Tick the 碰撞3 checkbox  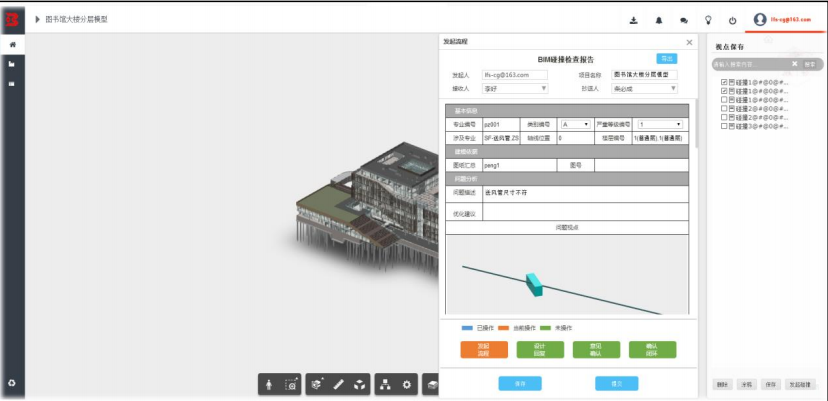coord(724,127)
